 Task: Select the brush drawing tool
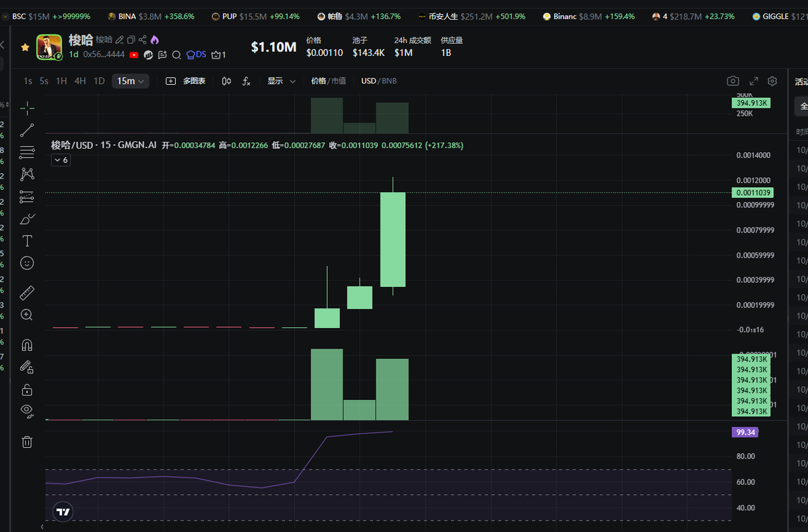pos(27,219)
